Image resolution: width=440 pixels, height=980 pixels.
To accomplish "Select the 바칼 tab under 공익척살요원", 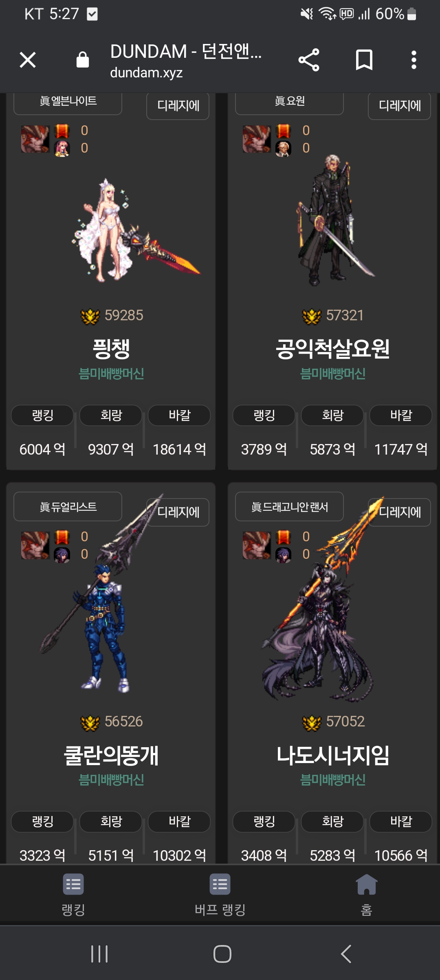I will (401, 416).
